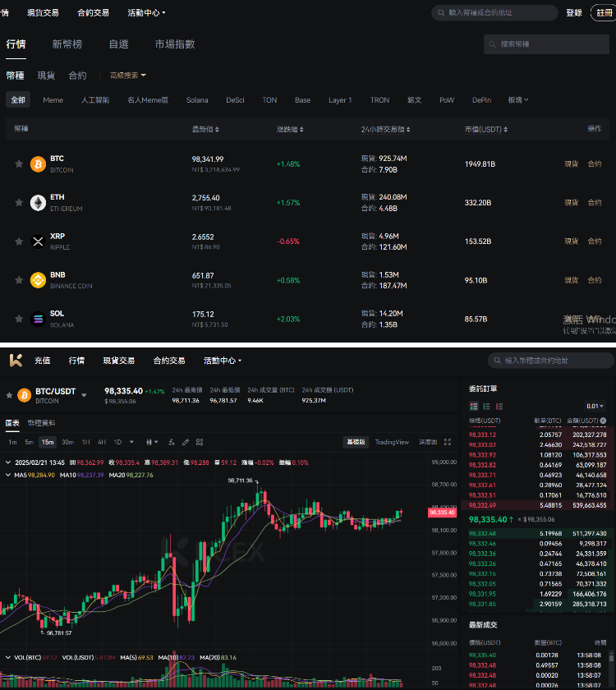This screenshot has width=616, height=690.
Task: Open order book 0.01 precision dropdown
Action: pos(595,406)
